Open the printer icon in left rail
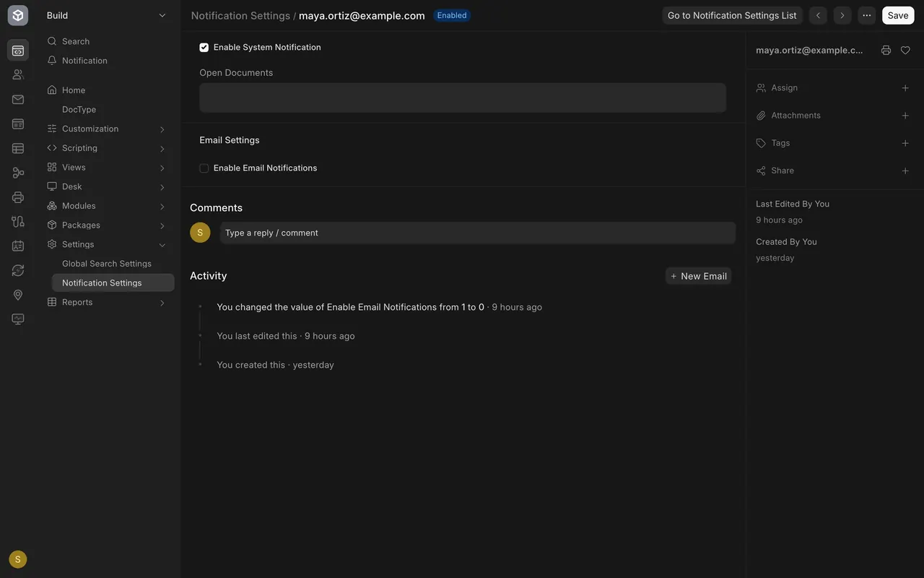924x578 pixels. (18, 197)
